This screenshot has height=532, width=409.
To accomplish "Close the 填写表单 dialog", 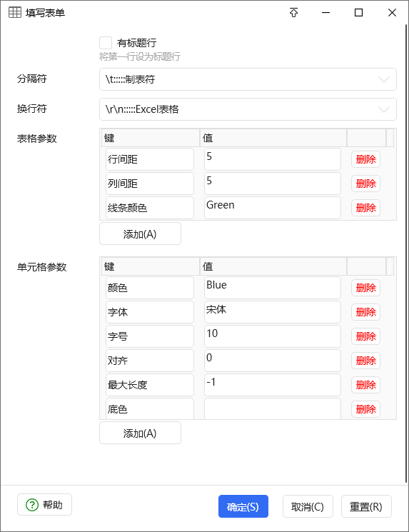I will click(392, 13).
